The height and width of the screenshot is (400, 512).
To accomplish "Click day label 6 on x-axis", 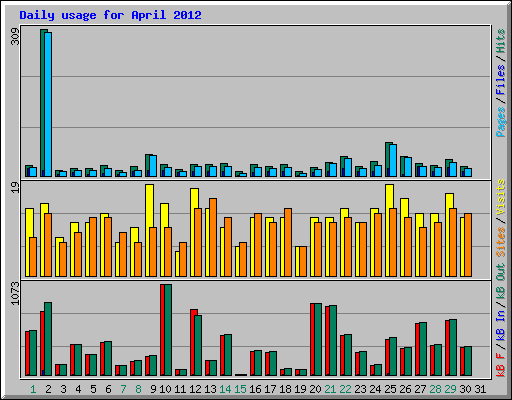I will (x=108, y=389).
